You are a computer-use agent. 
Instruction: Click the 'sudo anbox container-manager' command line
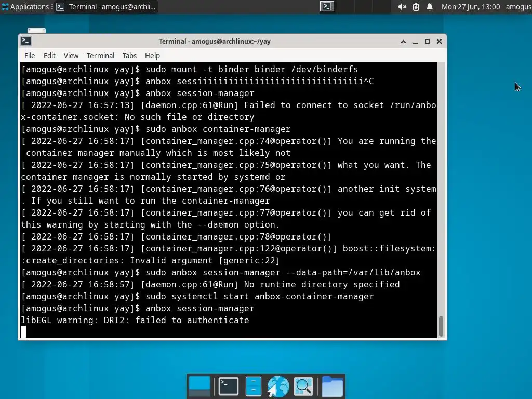(x=218, y=129)
